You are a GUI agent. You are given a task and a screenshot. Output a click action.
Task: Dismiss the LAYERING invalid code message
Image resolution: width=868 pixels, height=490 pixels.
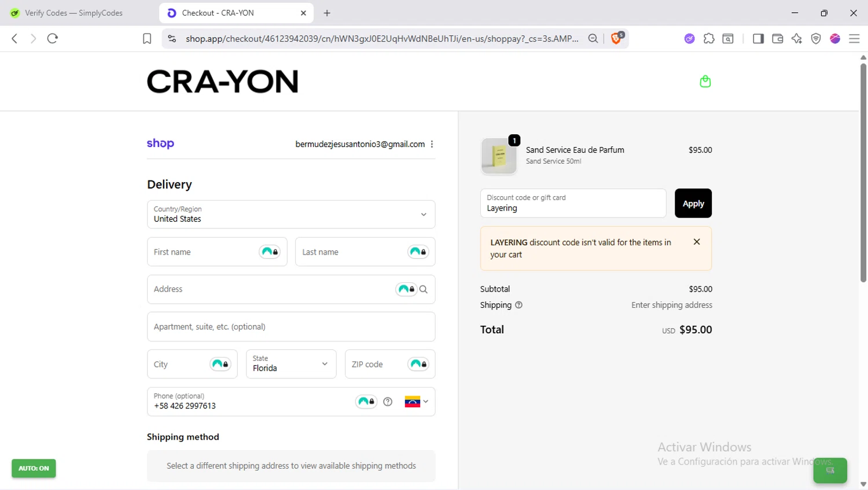697,242
